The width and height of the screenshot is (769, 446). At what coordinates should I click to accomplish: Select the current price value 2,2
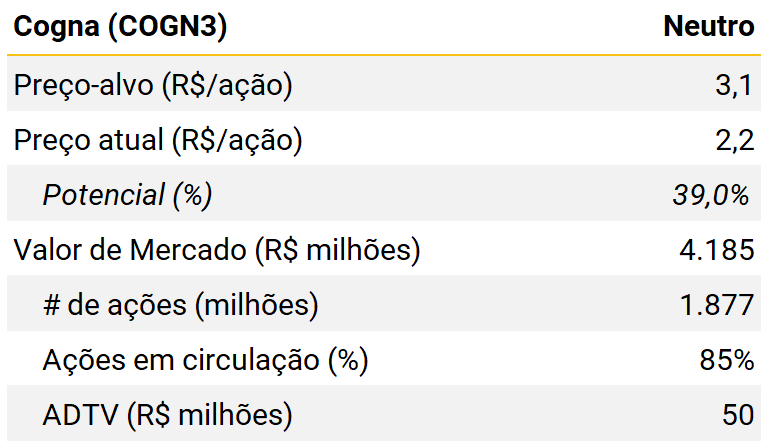coord(733,141)
